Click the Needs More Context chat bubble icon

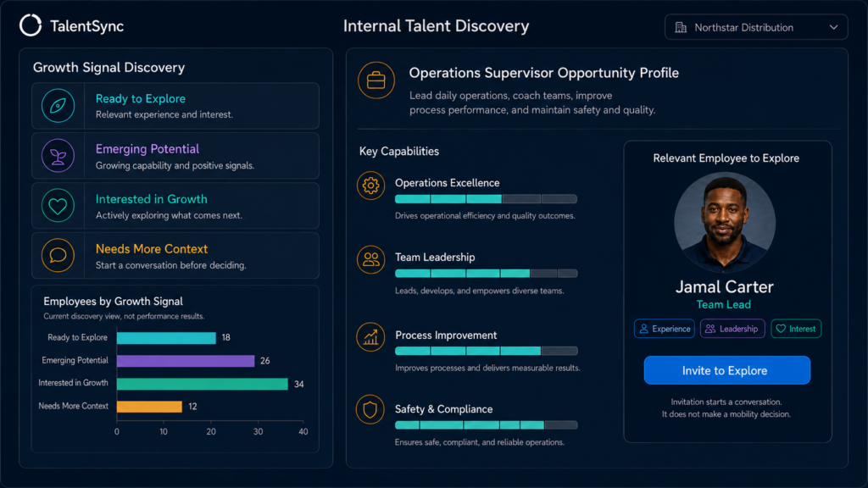[58, 255]
